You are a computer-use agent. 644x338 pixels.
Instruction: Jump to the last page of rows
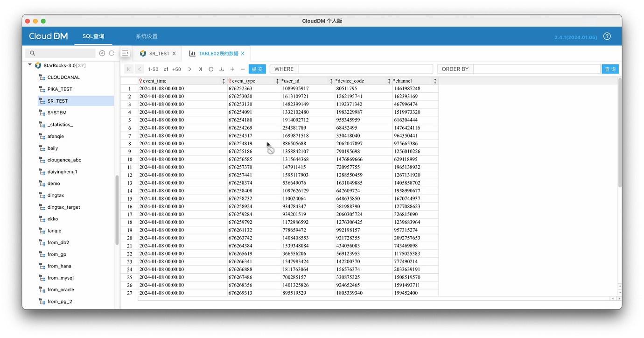(200, 69)
